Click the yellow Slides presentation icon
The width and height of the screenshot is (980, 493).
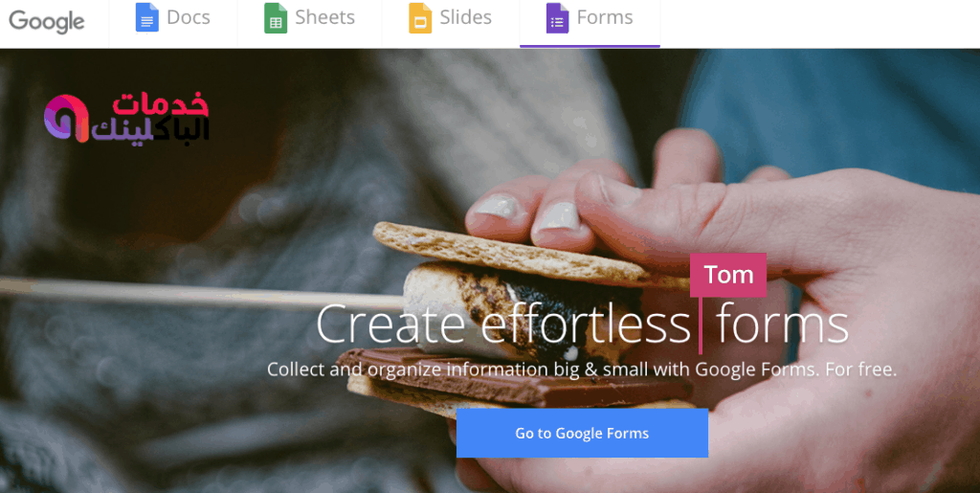(x=420, y=17)
